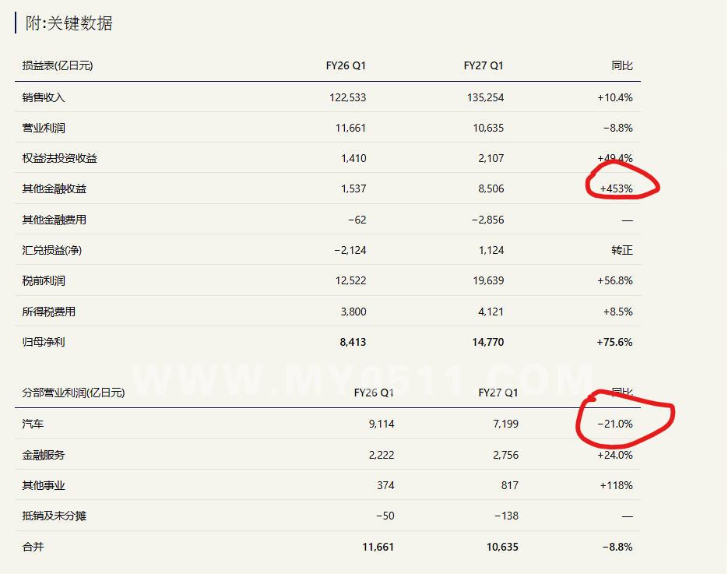Click the 附:关键数据 section heading
This screenshot has width=728, height=574.
pos(69,23)
